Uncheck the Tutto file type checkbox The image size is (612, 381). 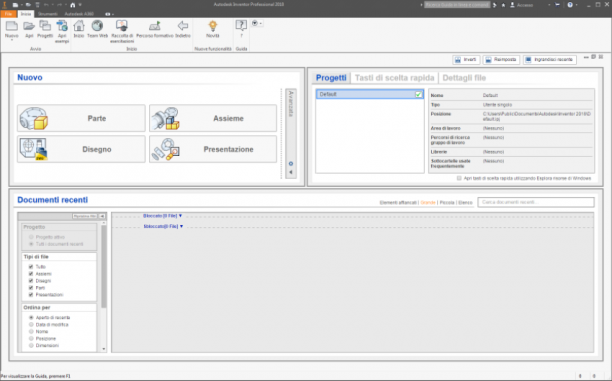tap(31, 267)
